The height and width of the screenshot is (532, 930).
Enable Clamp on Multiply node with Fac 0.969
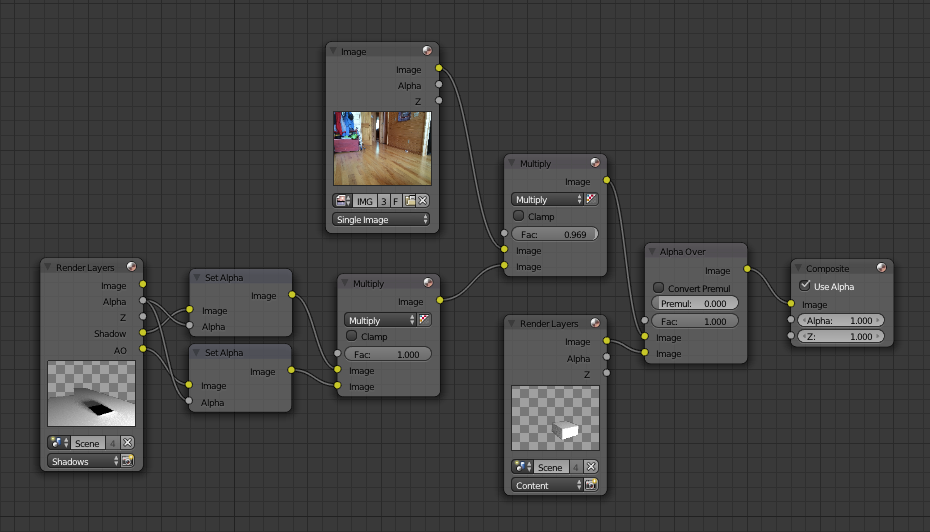click(x=519, y=216)
